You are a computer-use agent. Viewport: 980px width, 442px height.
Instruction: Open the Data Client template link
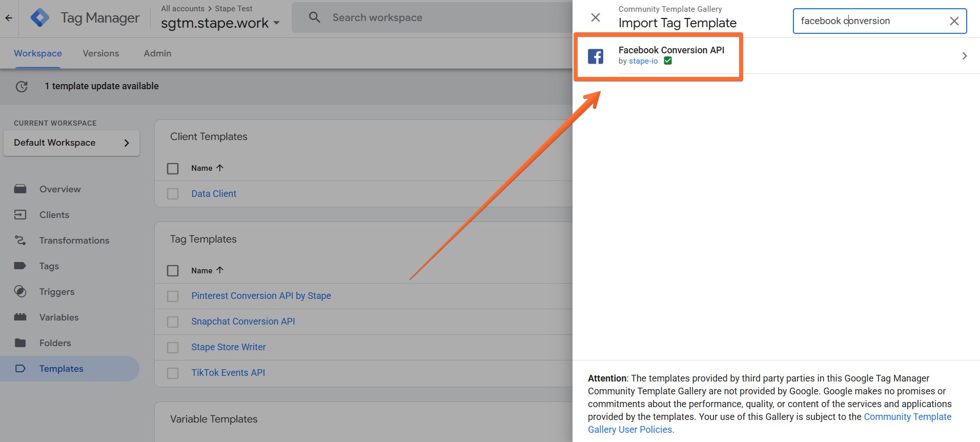214,194
